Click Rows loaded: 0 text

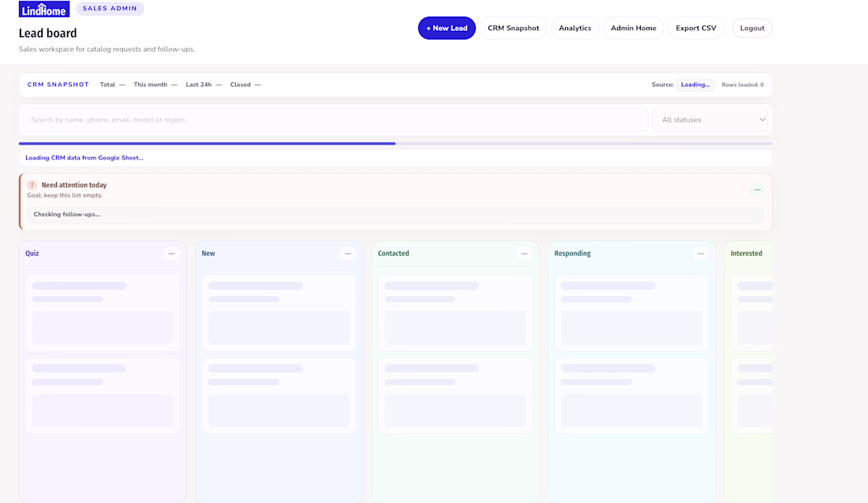point(743,84)
